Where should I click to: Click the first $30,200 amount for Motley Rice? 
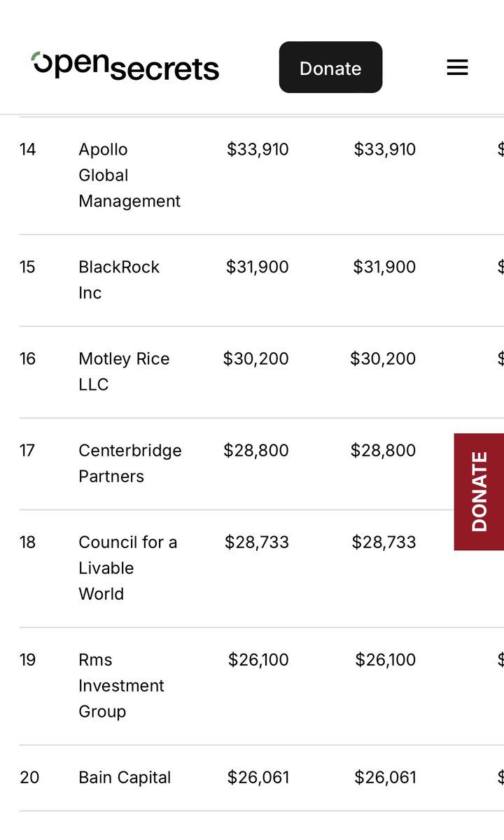pyautogui.click(x=255, y=358)
